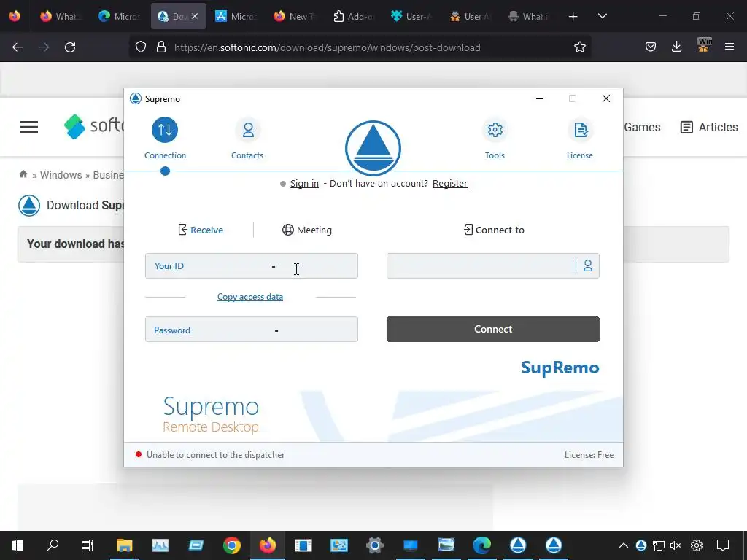Screen dimensions: 747x560
Task: Open Games on Softonic page
Action: 642,127
